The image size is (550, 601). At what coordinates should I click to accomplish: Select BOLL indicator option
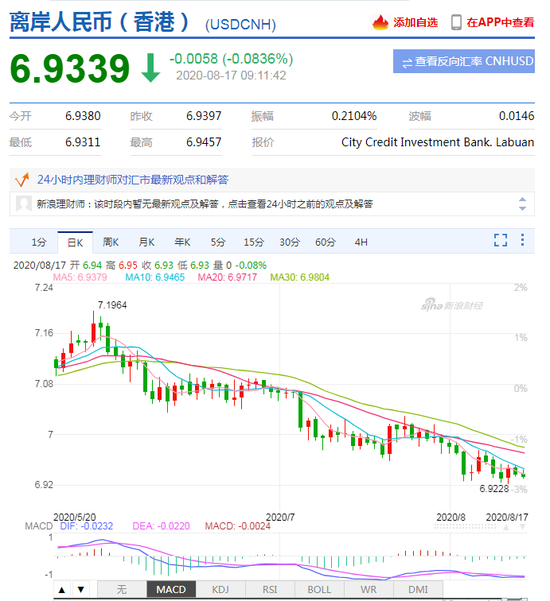point(319,590)
